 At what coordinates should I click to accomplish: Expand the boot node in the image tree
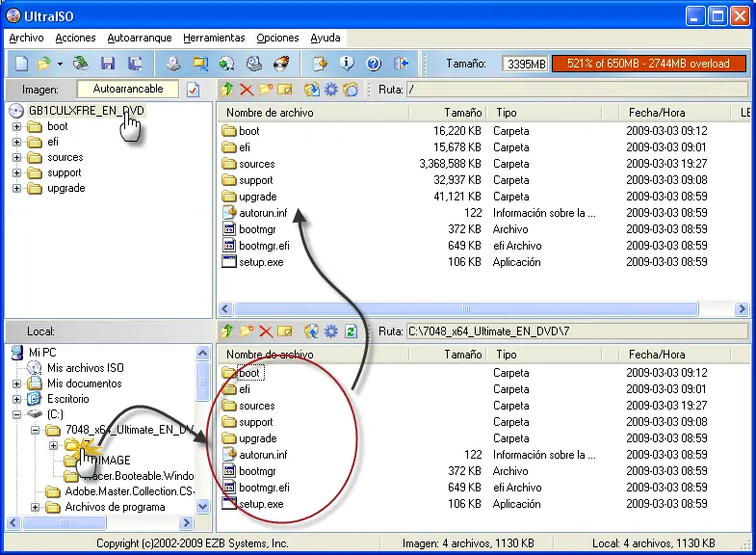point(17,127)
